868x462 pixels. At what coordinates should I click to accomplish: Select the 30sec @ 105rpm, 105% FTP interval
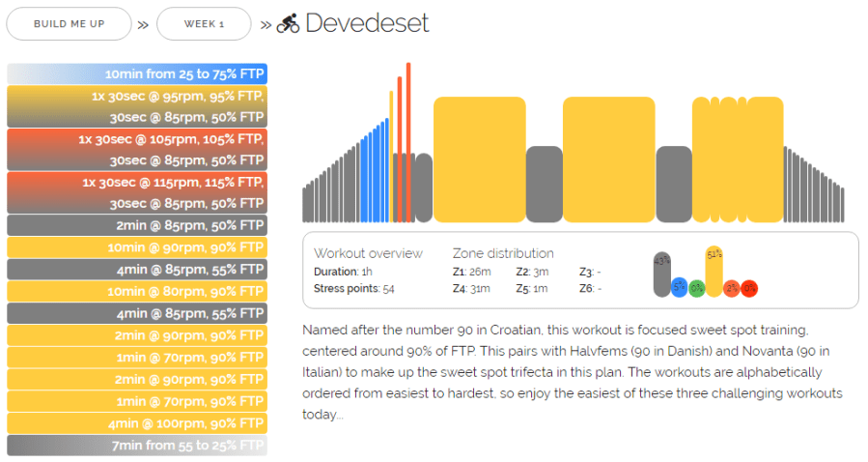[x=137, y=139]
